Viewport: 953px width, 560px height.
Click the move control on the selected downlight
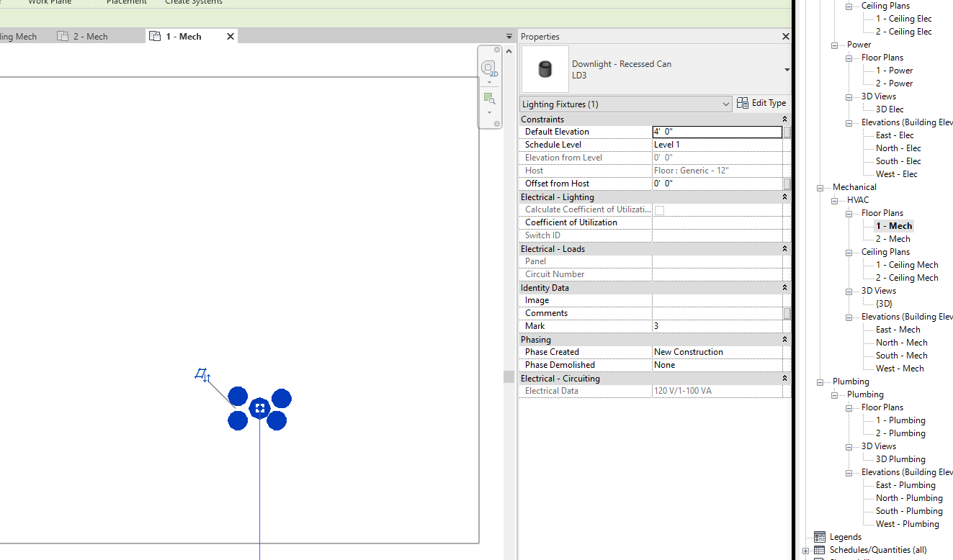click(x=260, y=408)
